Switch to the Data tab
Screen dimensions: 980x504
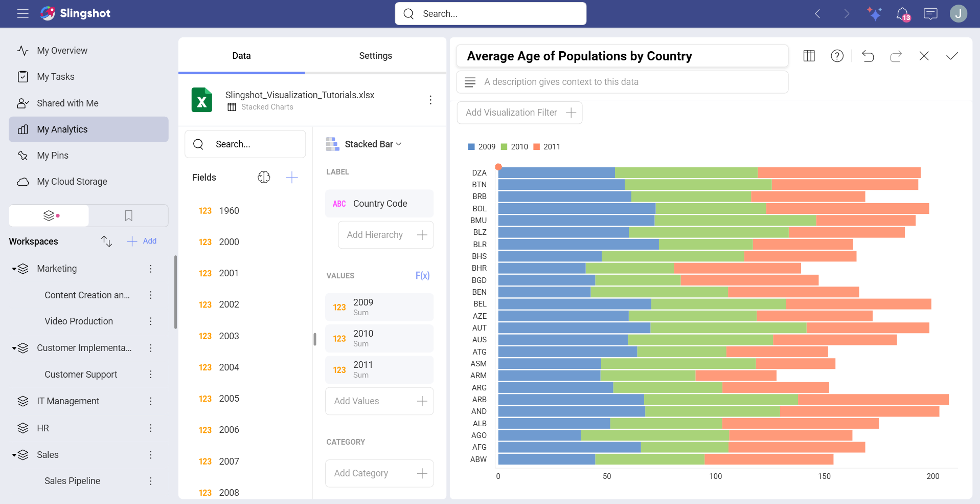(x=241, y=56)
